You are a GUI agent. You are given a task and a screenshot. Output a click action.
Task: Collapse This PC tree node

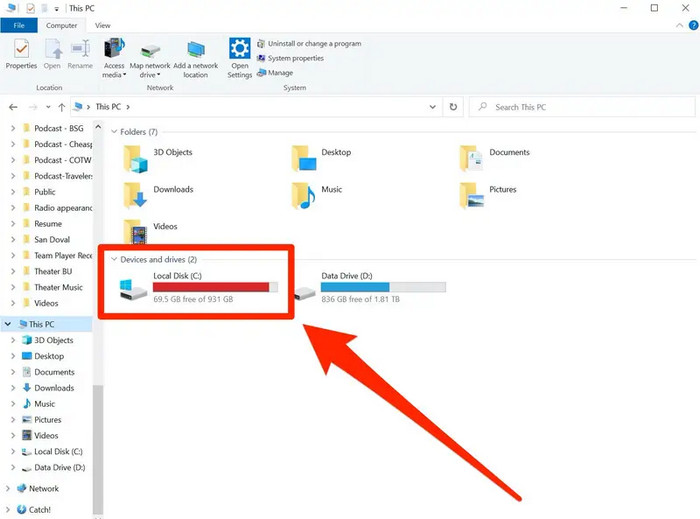8,324
